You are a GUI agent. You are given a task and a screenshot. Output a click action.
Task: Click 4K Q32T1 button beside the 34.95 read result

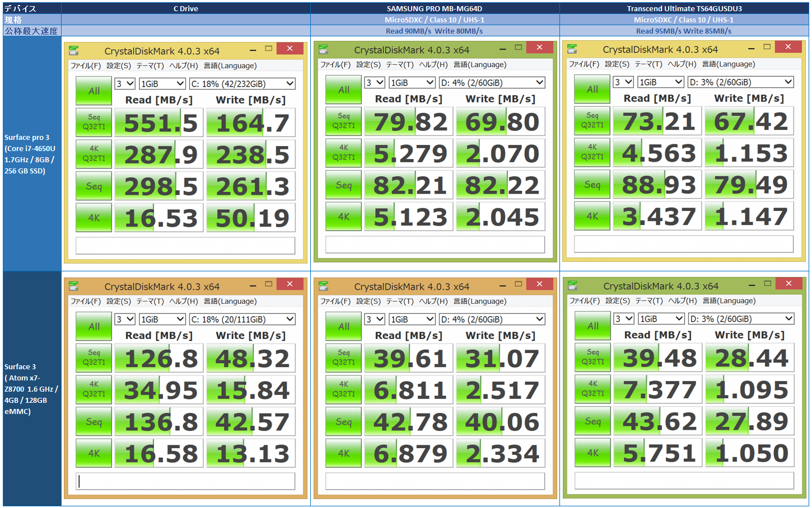94,390
